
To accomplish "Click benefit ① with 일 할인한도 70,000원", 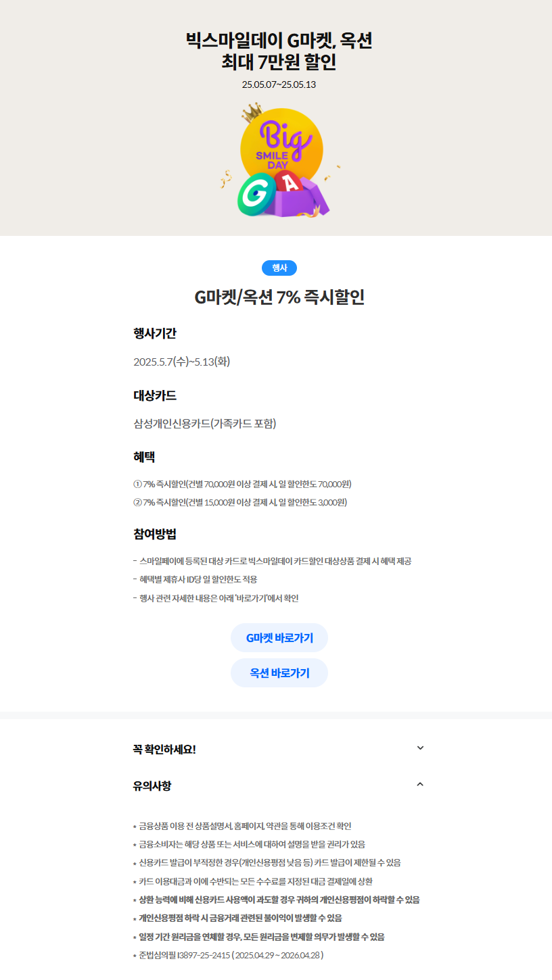I will tap(243, 484).
